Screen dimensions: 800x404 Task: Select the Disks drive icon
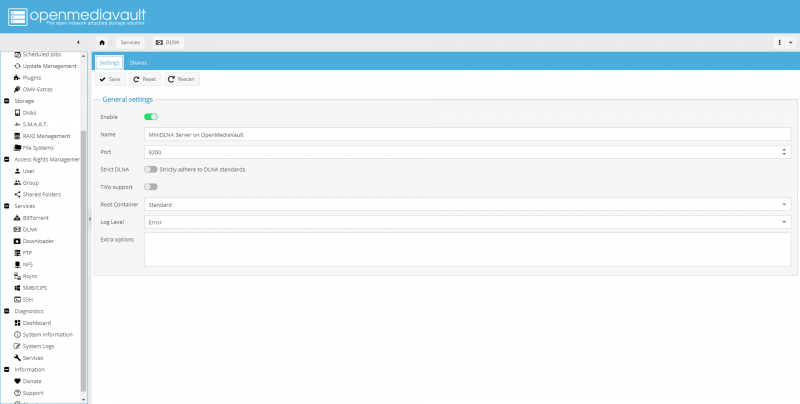pyautogui.click(x=17, y=113)
